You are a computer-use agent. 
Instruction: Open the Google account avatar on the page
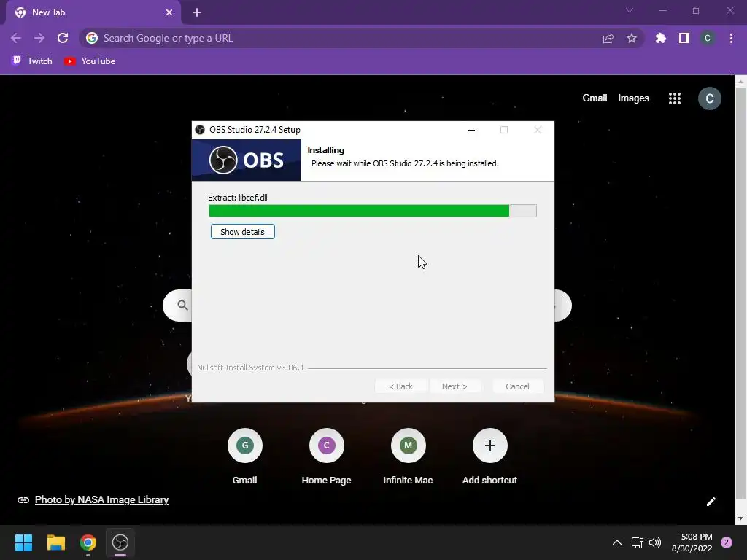(709, 98)
